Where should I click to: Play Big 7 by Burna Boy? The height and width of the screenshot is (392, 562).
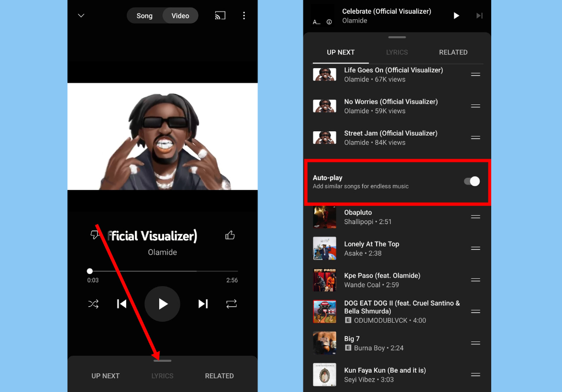(x=397, y=343)
